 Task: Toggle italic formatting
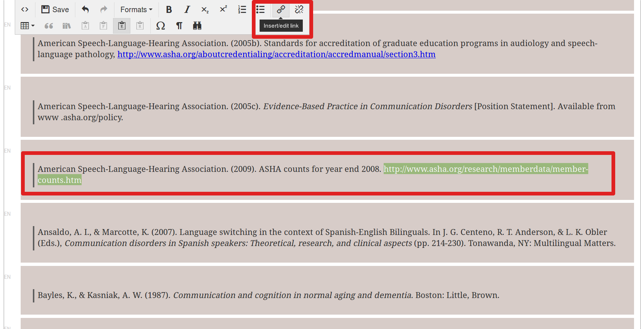[187, 10]
